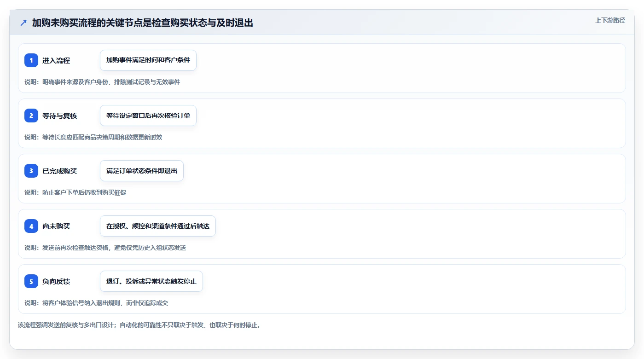This screenshot has width=644, height=359.
Task: Click the 等待与复核 step label
Action: (x=60, y=116)
